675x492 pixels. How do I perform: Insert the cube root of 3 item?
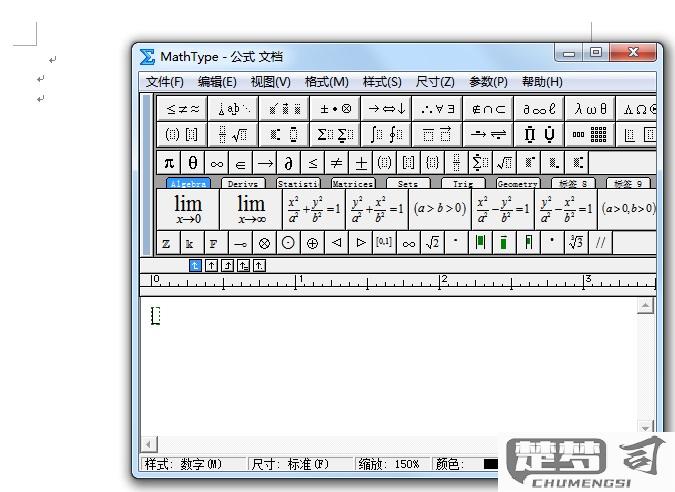click(576, 243)
